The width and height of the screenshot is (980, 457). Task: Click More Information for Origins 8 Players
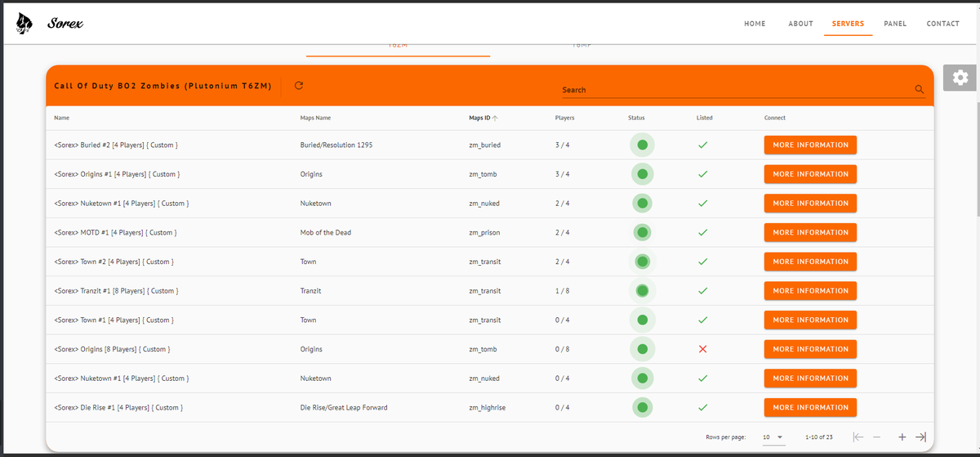[810, 349]
